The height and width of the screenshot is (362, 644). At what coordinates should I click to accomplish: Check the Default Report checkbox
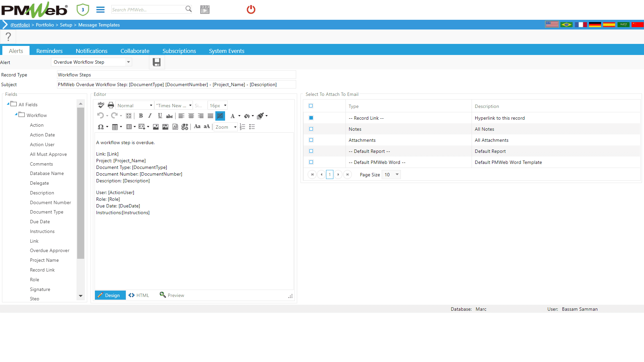click(x=311, y=151)
